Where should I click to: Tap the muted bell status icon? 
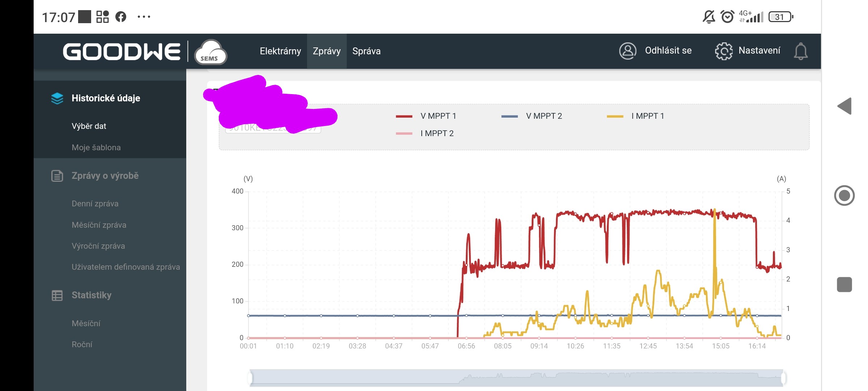tap(709, 17)
